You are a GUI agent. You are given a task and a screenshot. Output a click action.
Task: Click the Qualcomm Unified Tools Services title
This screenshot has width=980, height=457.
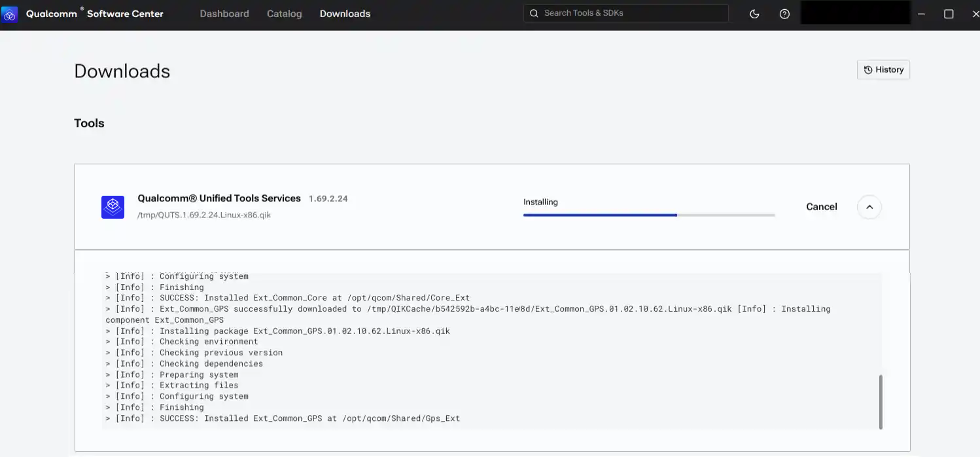219,198
